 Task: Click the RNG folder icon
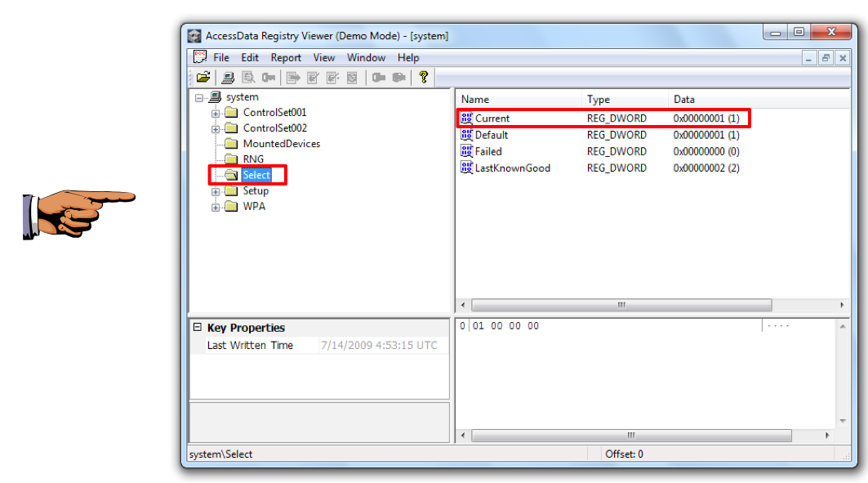[231, 159]
